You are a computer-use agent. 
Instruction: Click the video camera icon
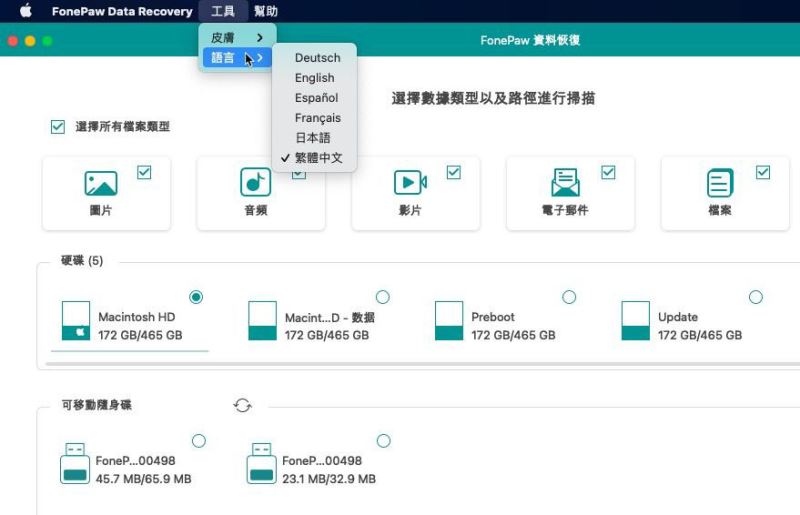coord(410,182)
